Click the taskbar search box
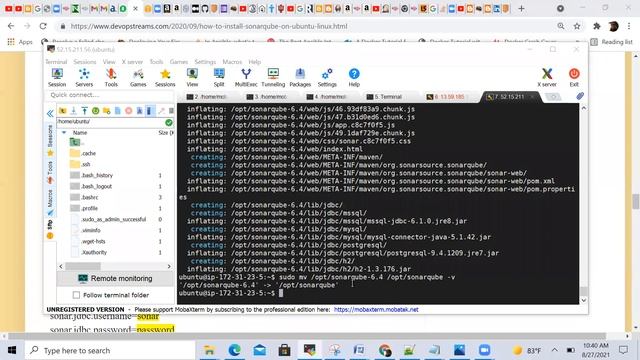Screen dimensions: 640x360 click(x=110, y=350)
